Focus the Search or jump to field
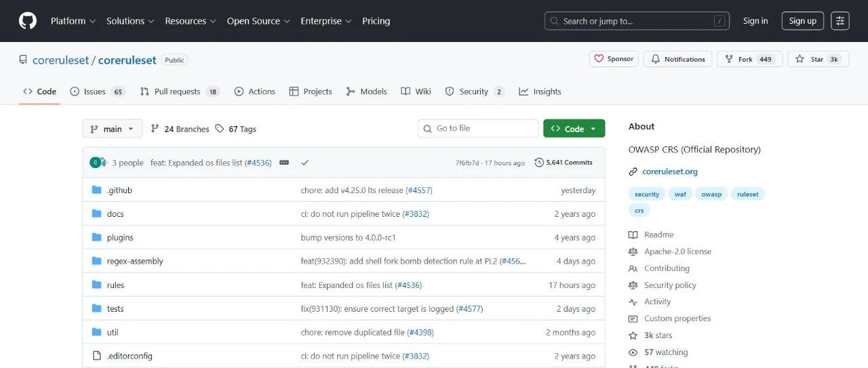 637,21
